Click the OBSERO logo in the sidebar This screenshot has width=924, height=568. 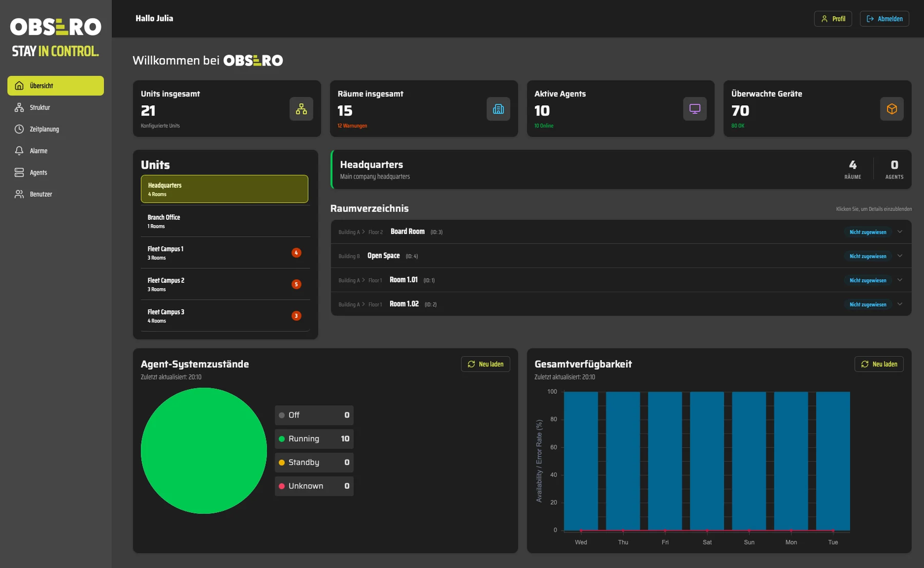(x=55, y=27)
